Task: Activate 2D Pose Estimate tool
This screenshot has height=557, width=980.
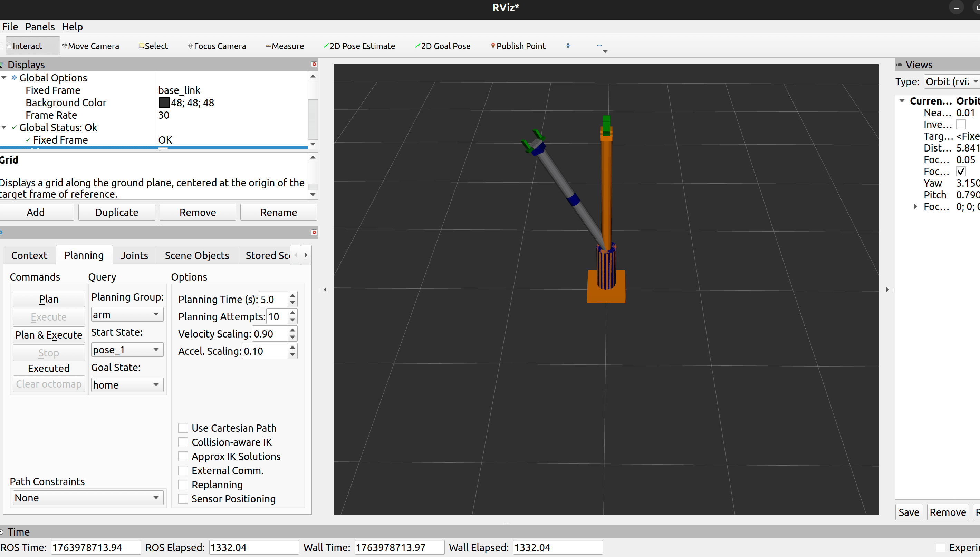Action: (x=359, y=46)
